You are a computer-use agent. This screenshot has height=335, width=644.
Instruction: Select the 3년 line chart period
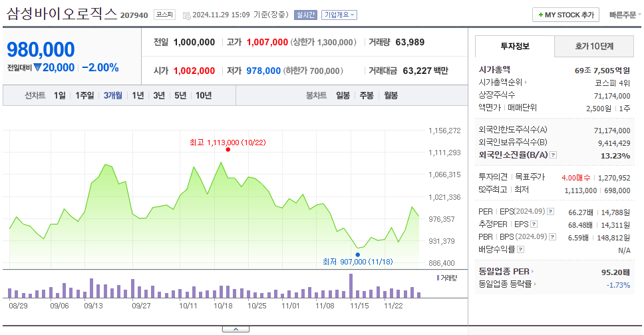(159, 95)
